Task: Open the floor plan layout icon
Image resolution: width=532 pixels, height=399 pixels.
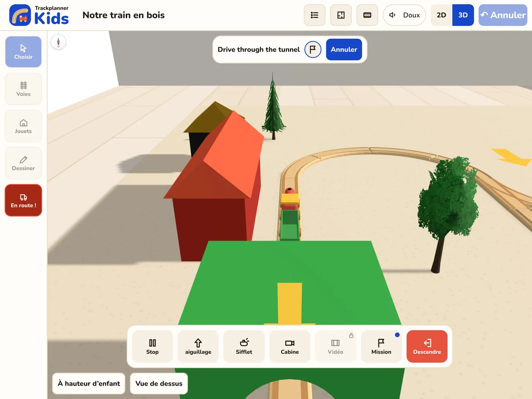Action: coord(341,15)
